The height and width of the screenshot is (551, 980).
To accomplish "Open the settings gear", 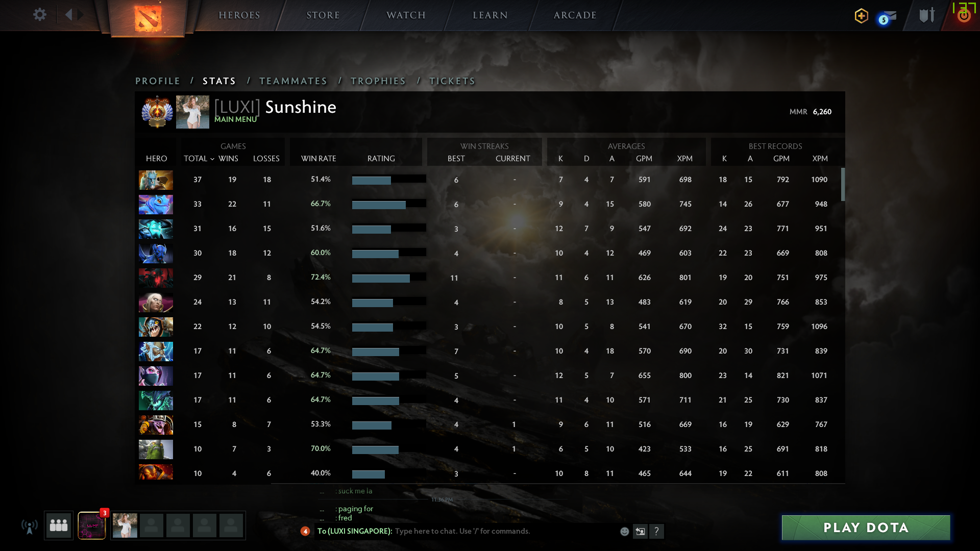I will point(40,15).
